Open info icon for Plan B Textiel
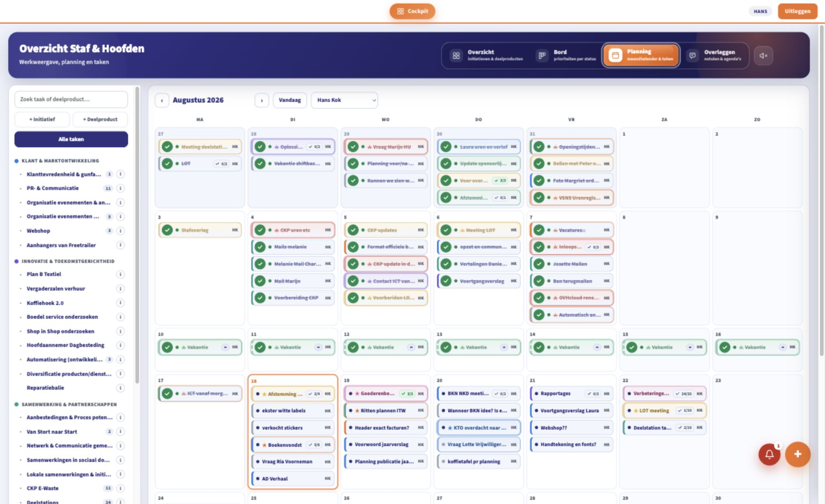The image size is (825, 504). 121,274
